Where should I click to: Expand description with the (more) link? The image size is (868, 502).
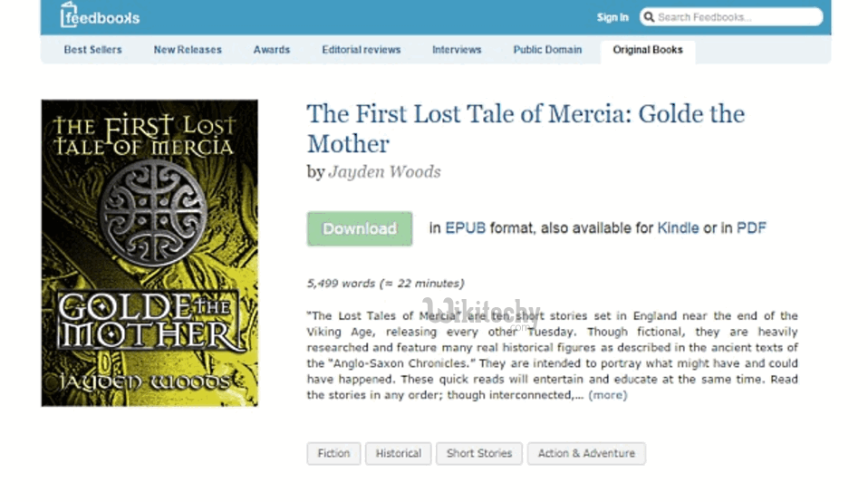608,395
